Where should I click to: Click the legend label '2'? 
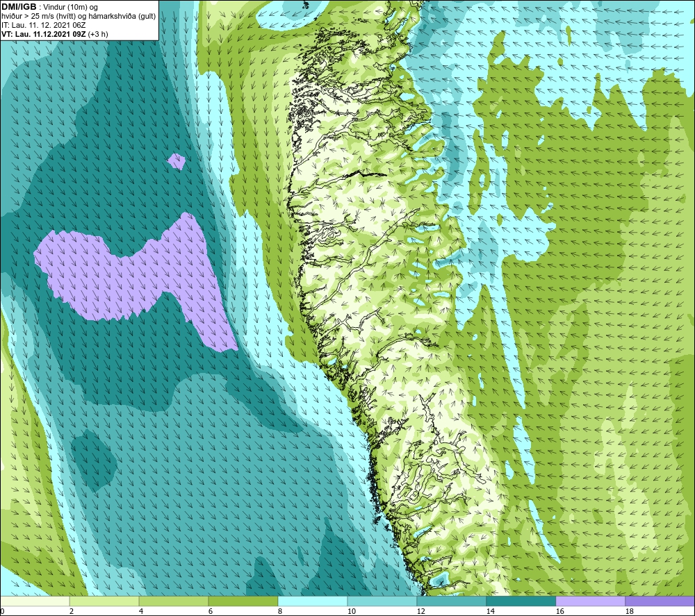tap(72, 611)
